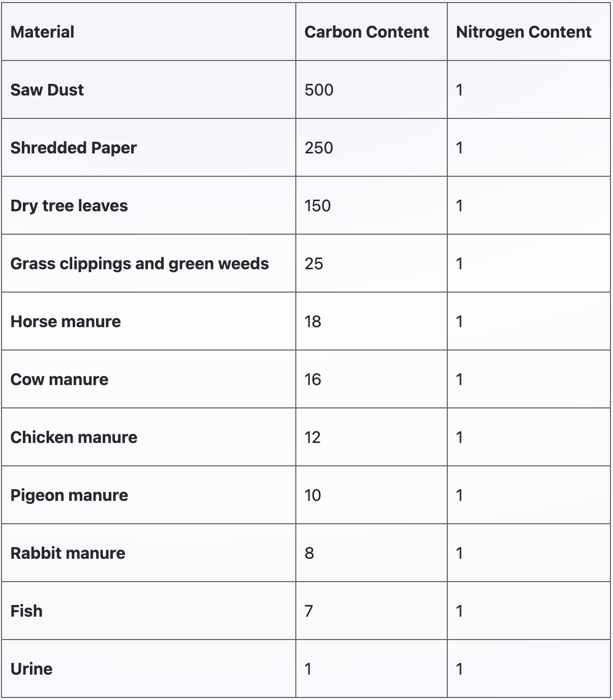The height and width of the screenshot is (700, 613).
Task: Select the Rabbit manure cell
Action: pyautogui.click(x=68, y=553)
